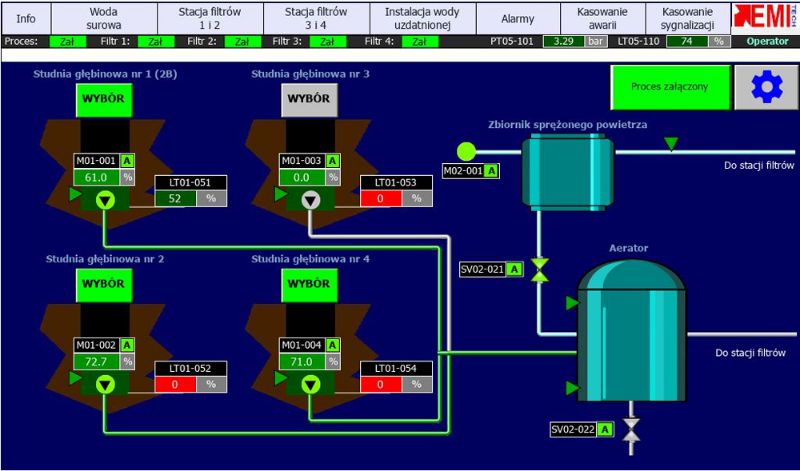Click pump symbol under M01-004
Image resolution: width=800 pixels, height=471 pixels.
312,382
